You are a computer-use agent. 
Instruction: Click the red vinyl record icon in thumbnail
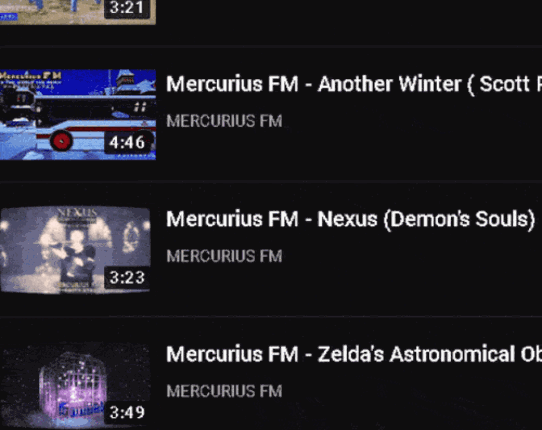[62, 141]
